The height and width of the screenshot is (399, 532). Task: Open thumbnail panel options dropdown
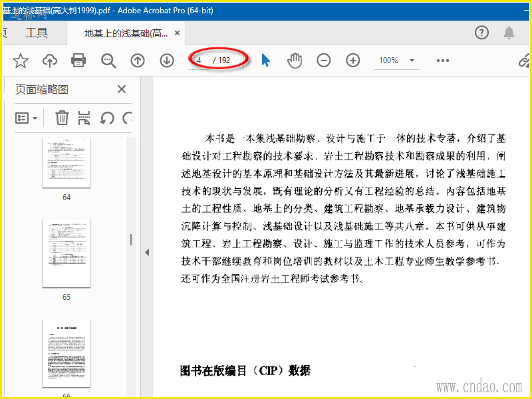click(26, 118)
